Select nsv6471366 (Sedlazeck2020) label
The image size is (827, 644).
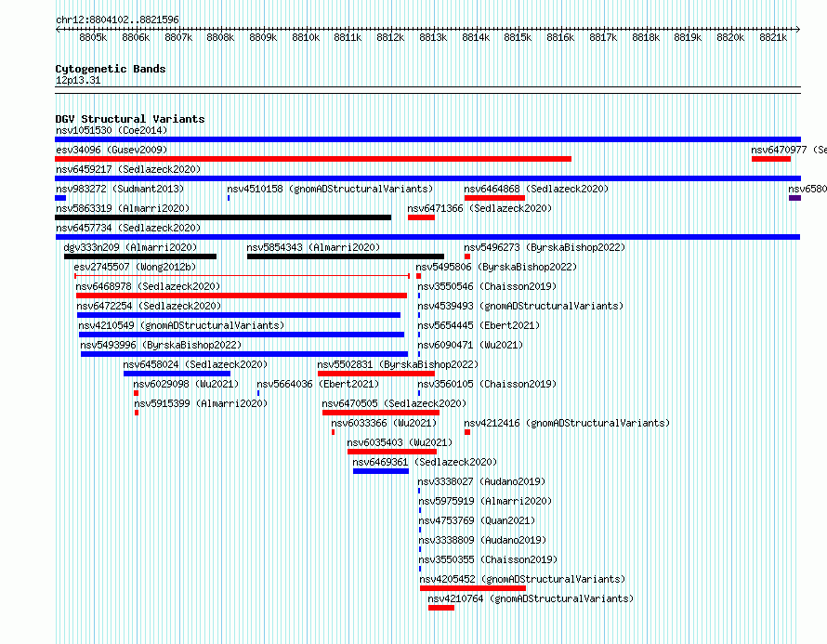click(479, 208)
